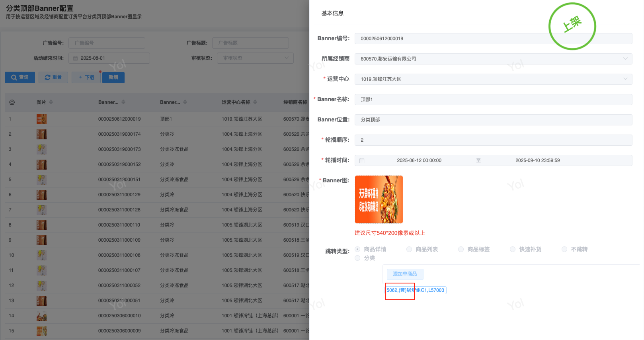
Task: Sort the Banner column listing the number codes
Action: point(123,102)
